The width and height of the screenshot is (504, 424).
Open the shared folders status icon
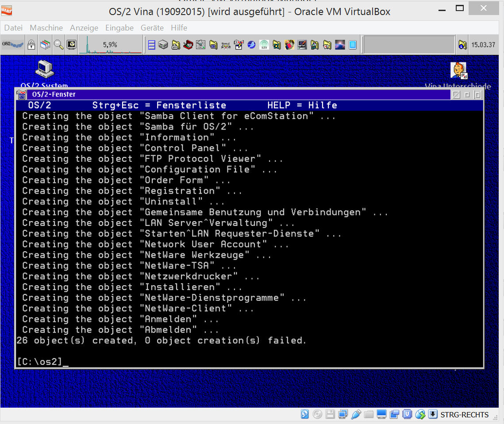pos(369,414)
